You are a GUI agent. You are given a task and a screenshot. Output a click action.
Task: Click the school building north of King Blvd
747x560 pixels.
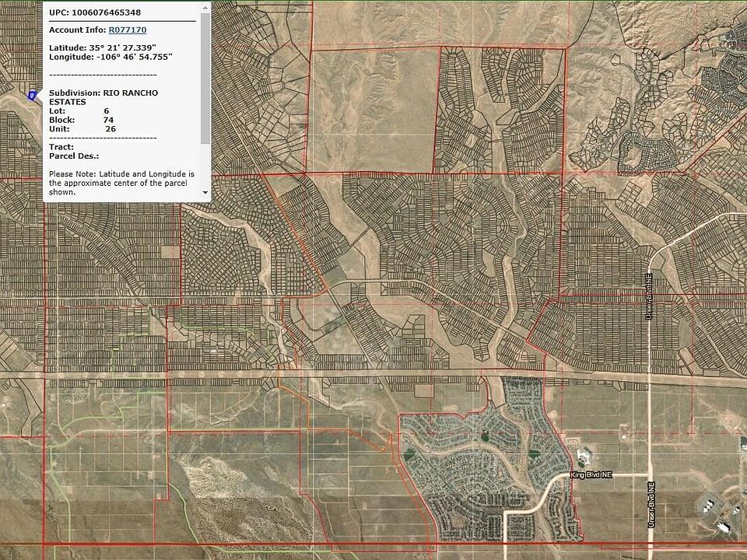click(585, 456)
